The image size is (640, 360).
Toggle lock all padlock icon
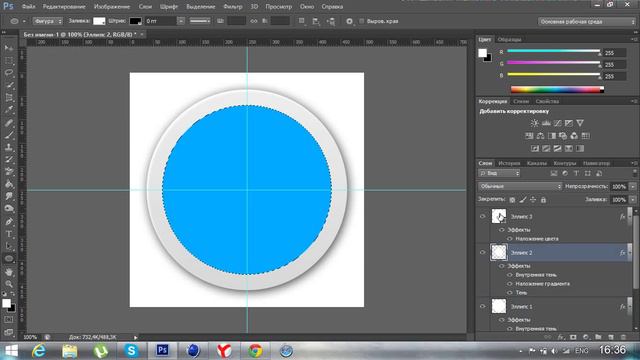543,200
